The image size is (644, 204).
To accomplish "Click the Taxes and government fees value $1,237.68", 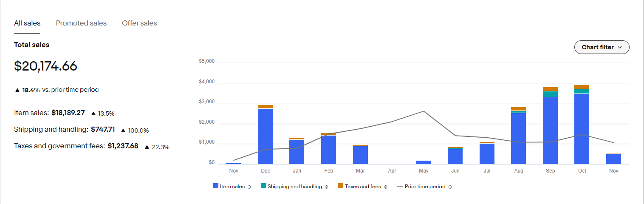I will point(123,146).
